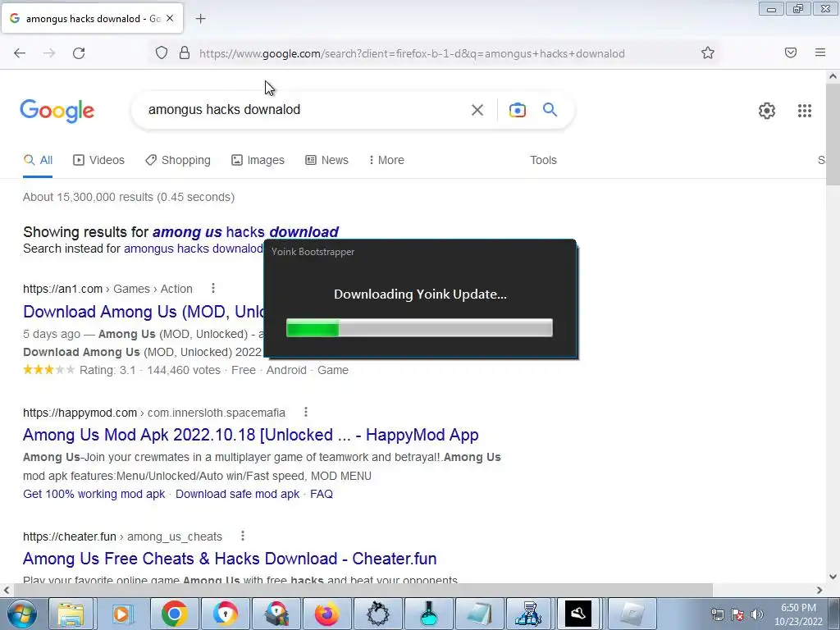The height and width of the screenshot is (630, 840).
Task: Open search Tools
Action: pyautogui.click(x=543, y=160)
